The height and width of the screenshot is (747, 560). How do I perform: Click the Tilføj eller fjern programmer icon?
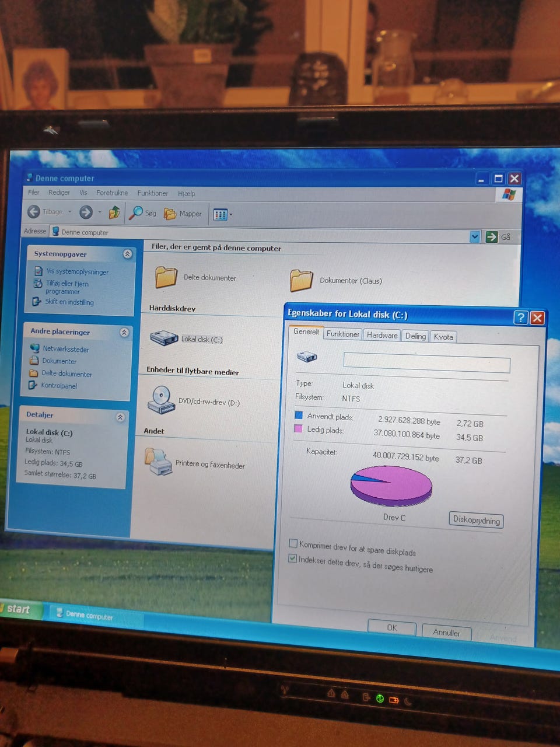click(38, 284)
